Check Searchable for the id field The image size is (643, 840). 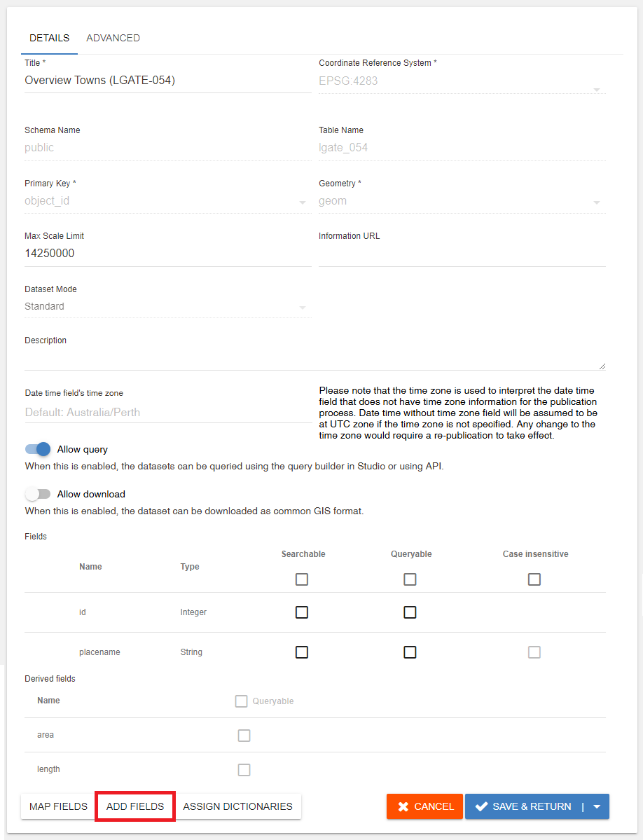[x=301, y=612]
